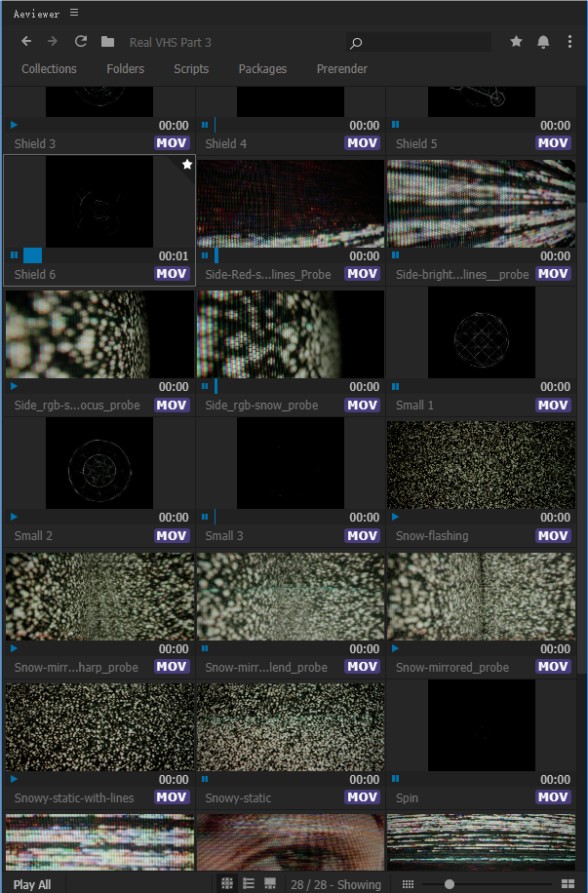The image size is (588, 893).
Task: Pause the Small 1 clip
Action: (x=396, y=386)
